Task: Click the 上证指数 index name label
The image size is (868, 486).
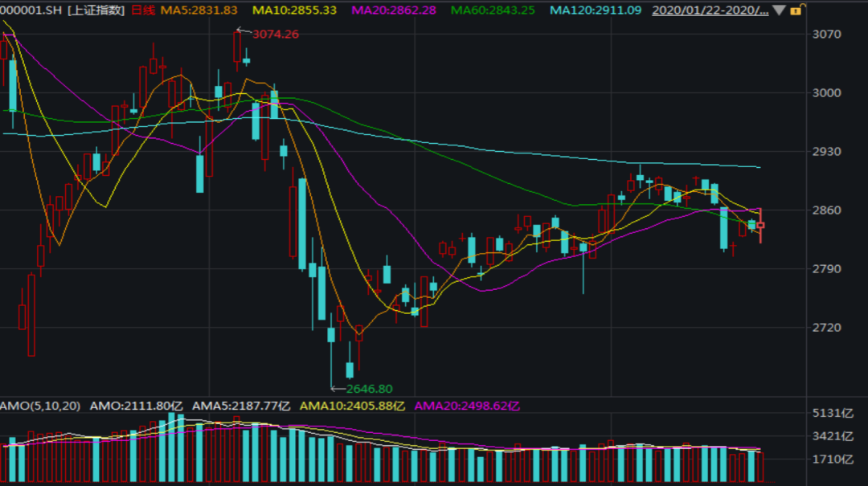Action: 96,10
